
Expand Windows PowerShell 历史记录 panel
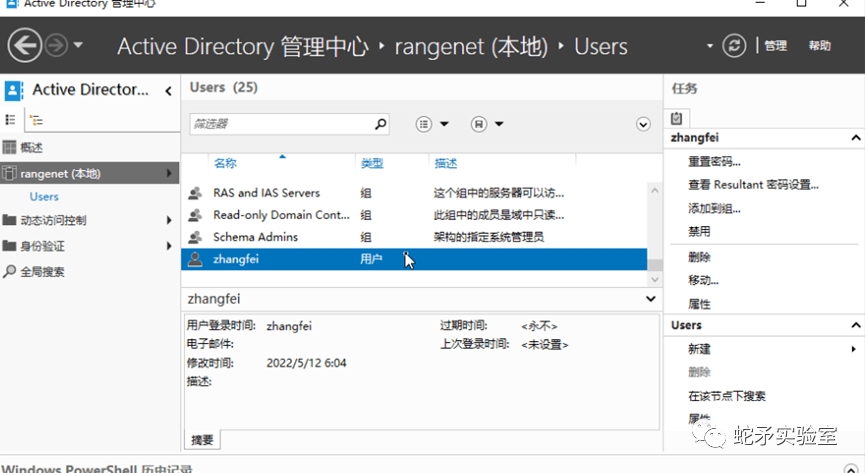[853, 469]
